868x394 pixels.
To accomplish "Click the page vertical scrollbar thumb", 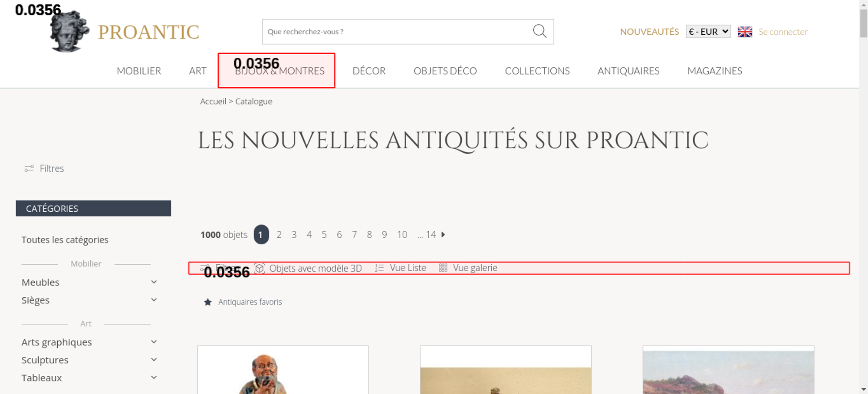I will (x=864, y=23).
